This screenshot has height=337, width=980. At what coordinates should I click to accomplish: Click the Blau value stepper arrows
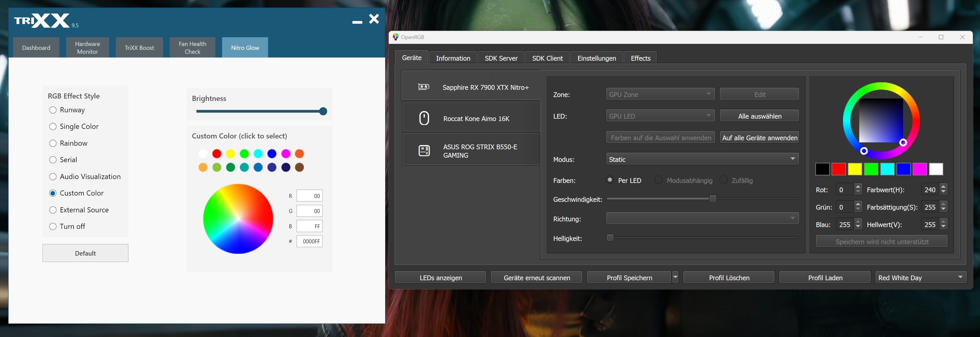[x=858, y=224]
